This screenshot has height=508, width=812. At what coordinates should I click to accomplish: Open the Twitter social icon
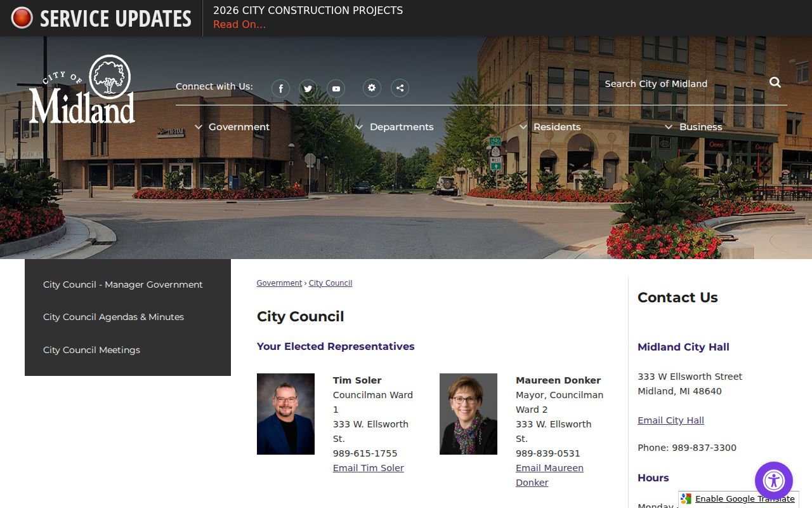[x=308, y=88]
